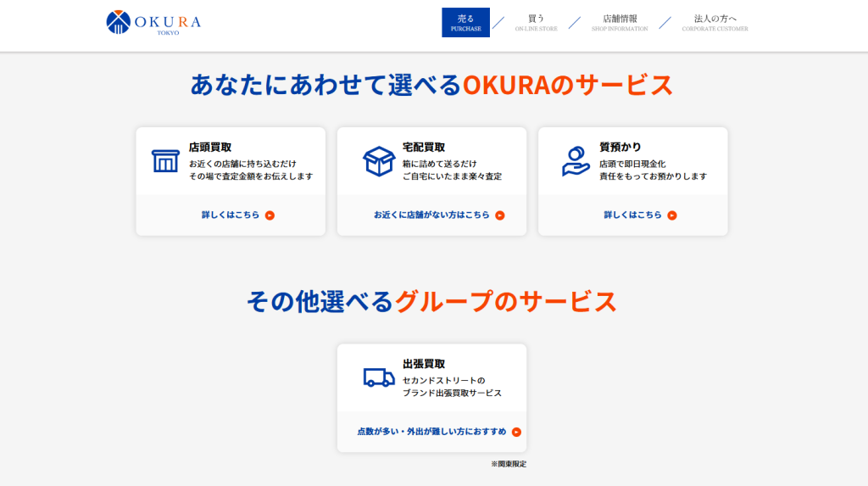
Task: Open the 売る PURCHASE menu tab
Action: pyautogui.click(x=465, y=23)
